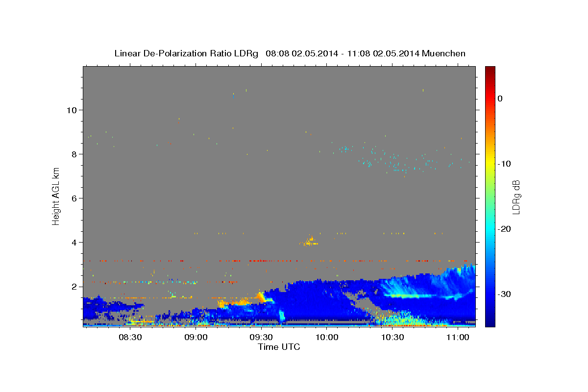Click the height tick label 8
Screen dimensions: 588x392
(74, 154)
